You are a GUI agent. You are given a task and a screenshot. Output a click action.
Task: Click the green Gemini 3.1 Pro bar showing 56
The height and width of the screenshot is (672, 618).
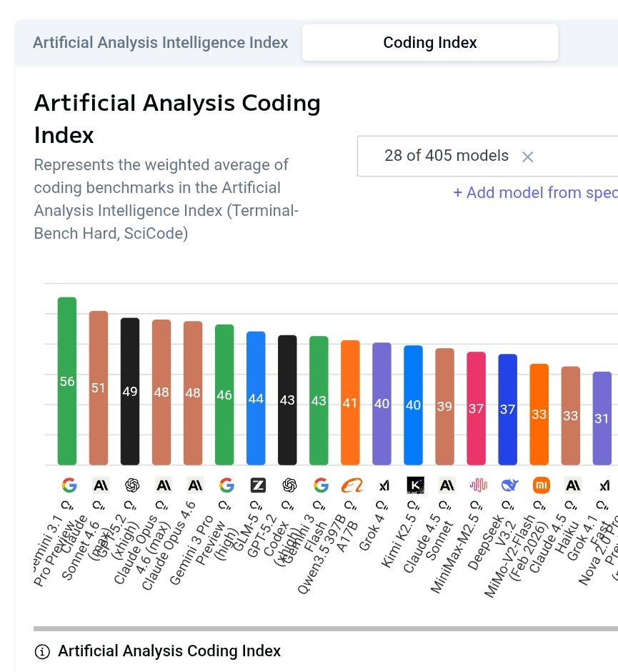(x=67, y=381)
